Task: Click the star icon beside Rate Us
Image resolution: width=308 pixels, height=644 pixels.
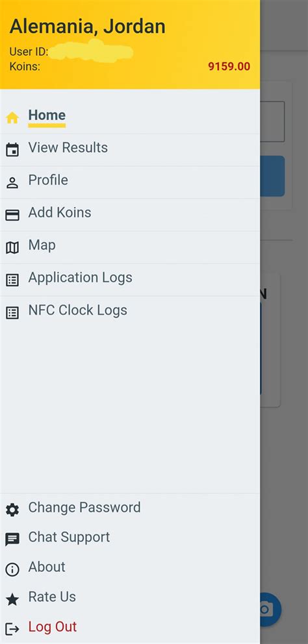Action: (12, 600)
